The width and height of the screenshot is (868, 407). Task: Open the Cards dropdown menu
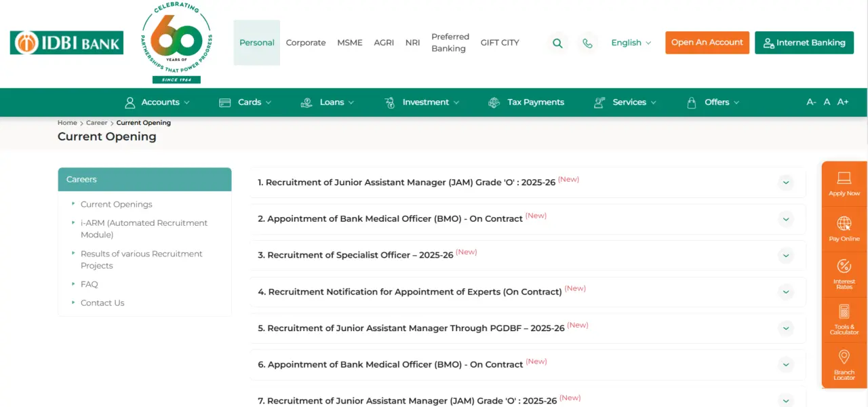coord(245,102)
